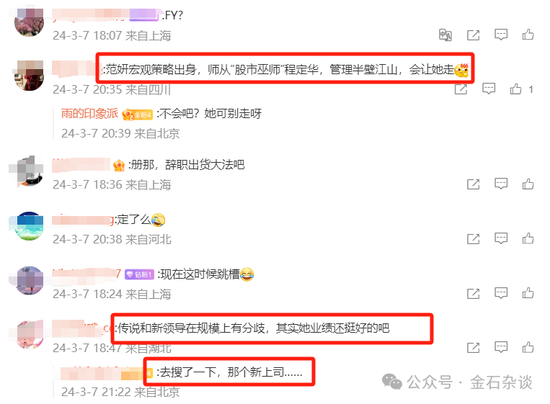Open avatar of the first commenter

point(29,22)
